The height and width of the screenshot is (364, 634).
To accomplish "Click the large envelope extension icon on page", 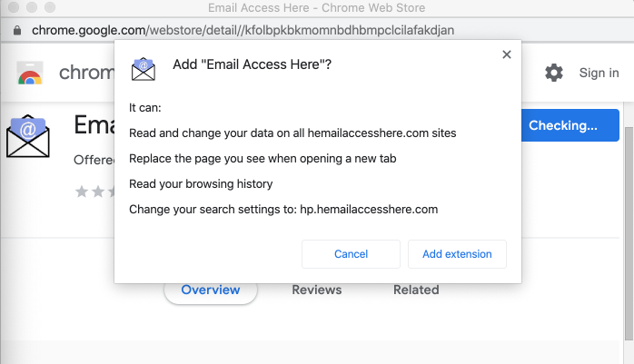I will [x=27, y=137].
